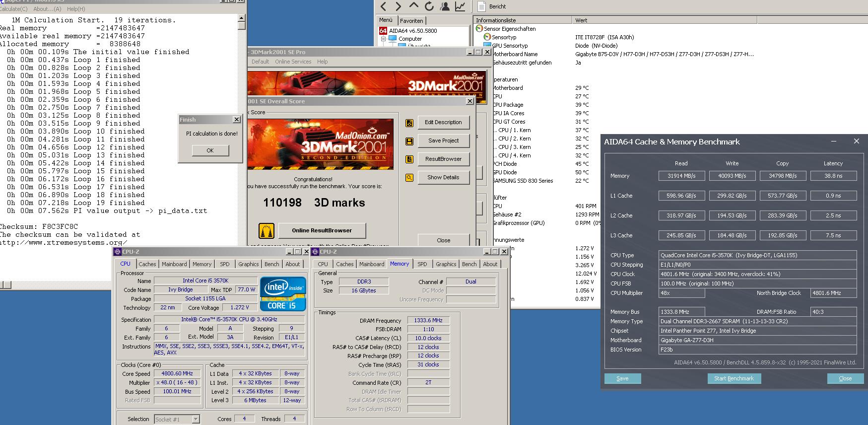Switch to the Menü tab in AIDA64
Viewport: 868px width, 425px height.
click(x=386, y=20)
